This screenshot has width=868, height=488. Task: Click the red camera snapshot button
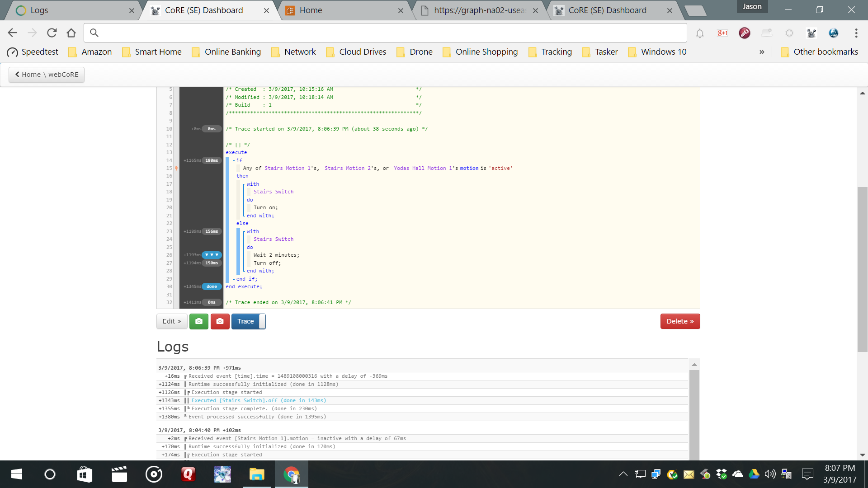tap(220, 321)
